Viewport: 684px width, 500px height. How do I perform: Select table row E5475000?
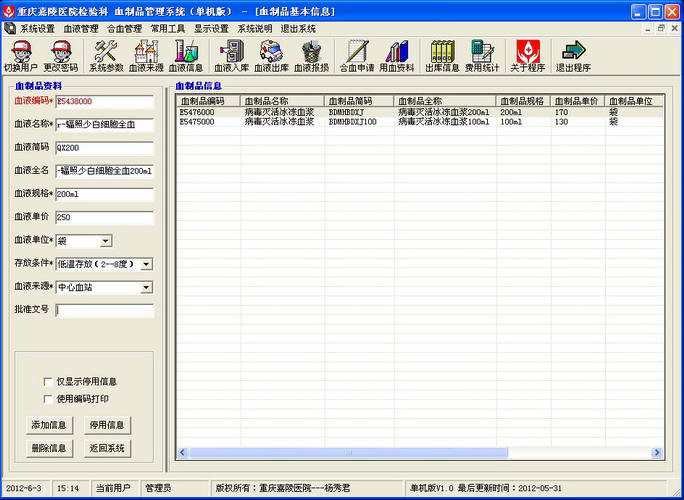(420, 122)
